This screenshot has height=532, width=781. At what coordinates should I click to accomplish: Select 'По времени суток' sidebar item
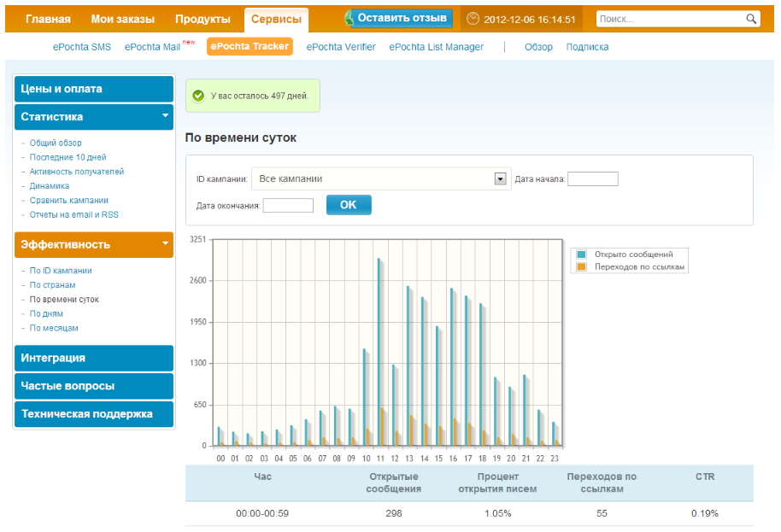64,300
